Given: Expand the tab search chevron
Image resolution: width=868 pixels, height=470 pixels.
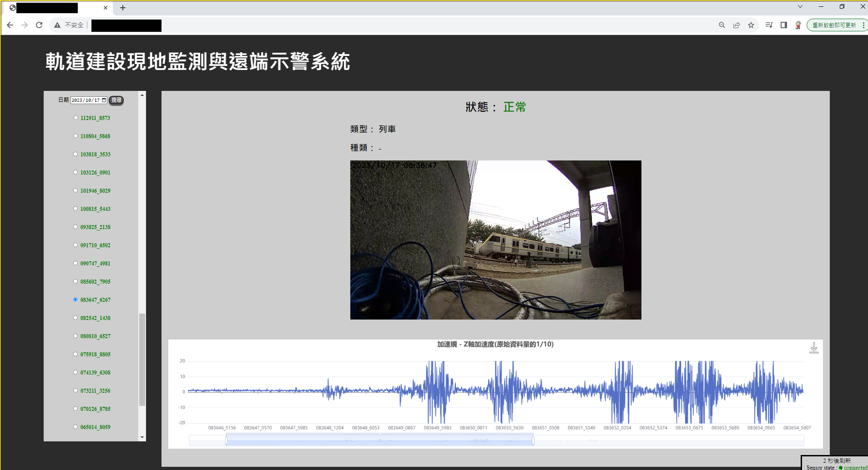Looking at the screenshot, I should [800, 7].
